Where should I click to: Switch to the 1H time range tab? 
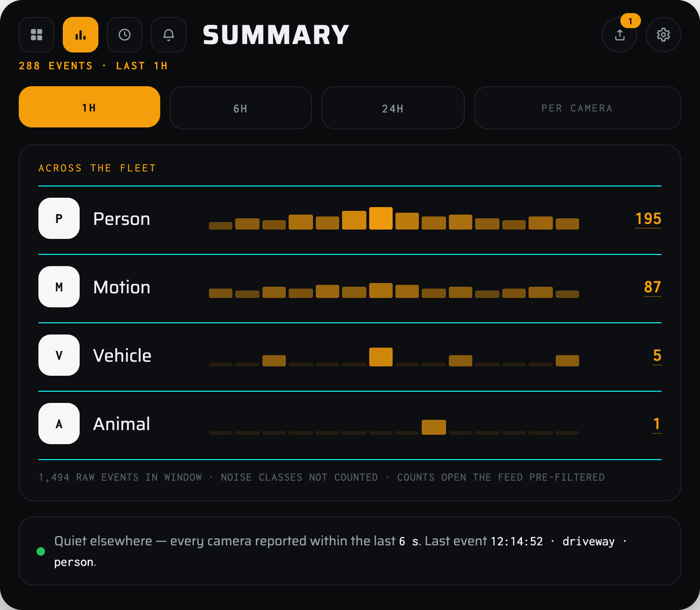89,107
